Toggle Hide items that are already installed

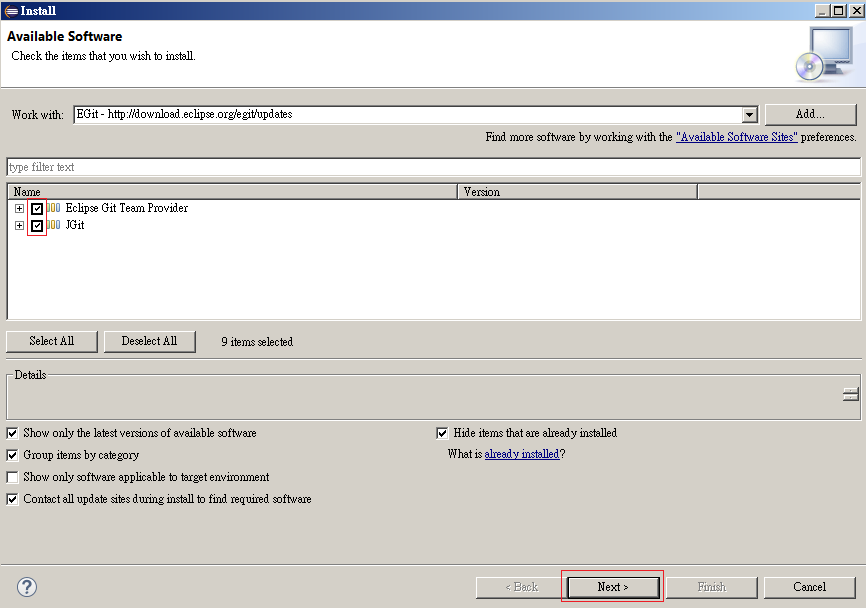(442, 433)
